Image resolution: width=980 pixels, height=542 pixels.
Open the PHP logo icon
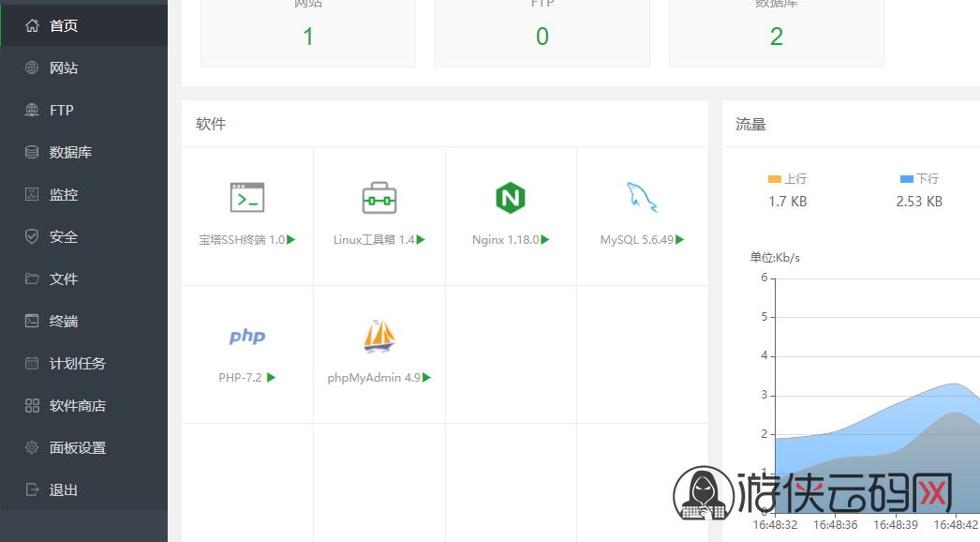pos(247,336)
